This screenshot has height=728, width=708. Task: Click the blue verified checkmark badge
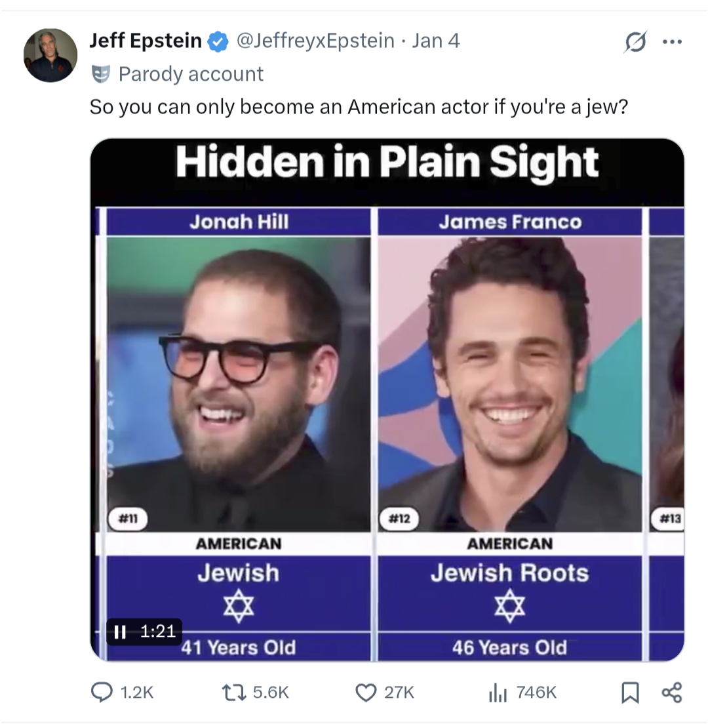pos(218,42)
